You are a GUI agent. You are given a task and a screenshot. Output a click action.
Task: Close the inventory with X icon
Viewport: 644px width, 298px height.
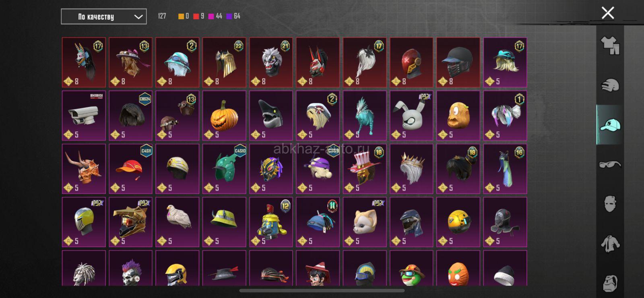(x=608, y=13)
